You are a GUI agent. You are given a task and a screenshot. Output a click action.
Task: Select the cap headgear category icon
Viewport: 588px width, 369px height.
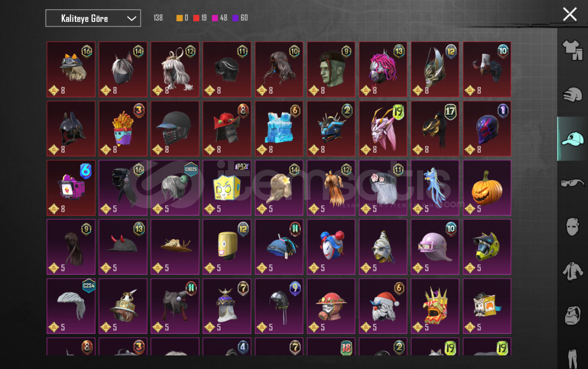click(x=573, y=139)
